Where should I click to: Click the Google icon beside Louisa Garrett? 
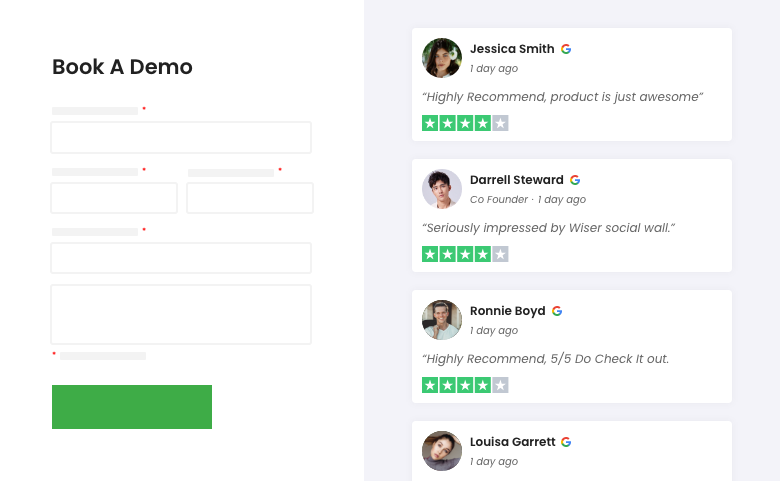566,442
